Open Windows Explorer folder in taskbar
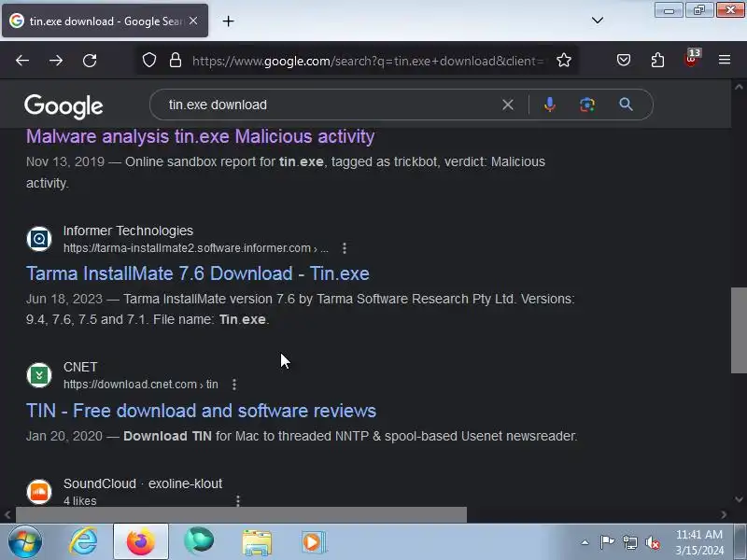 tap(257, 542)
